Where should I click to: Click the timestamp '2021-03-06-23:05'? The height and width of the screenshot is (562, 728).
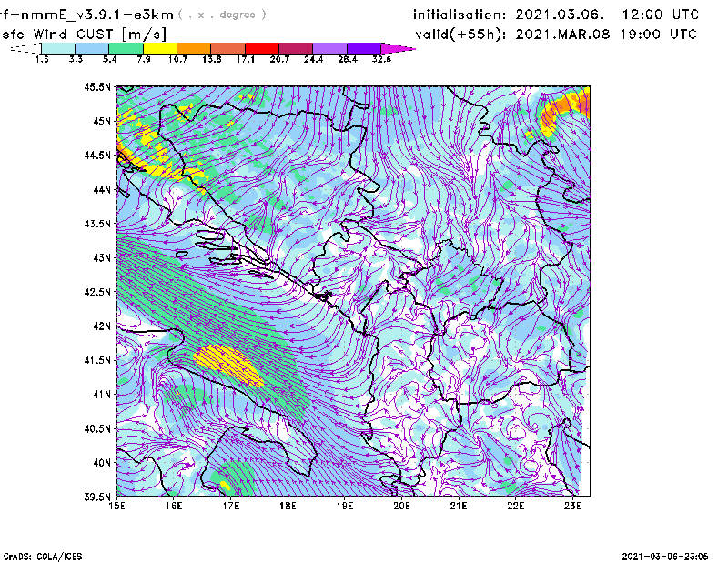[665, 557]
